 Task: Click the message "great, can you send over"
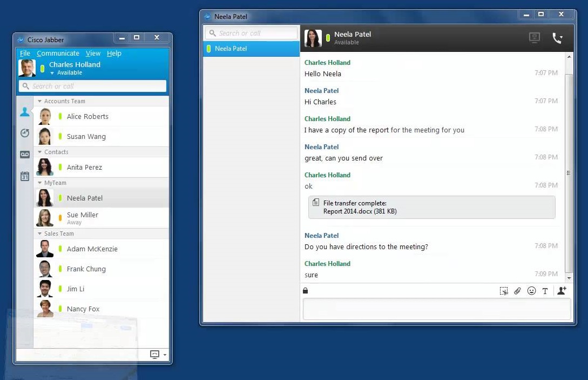coord(343,158)
